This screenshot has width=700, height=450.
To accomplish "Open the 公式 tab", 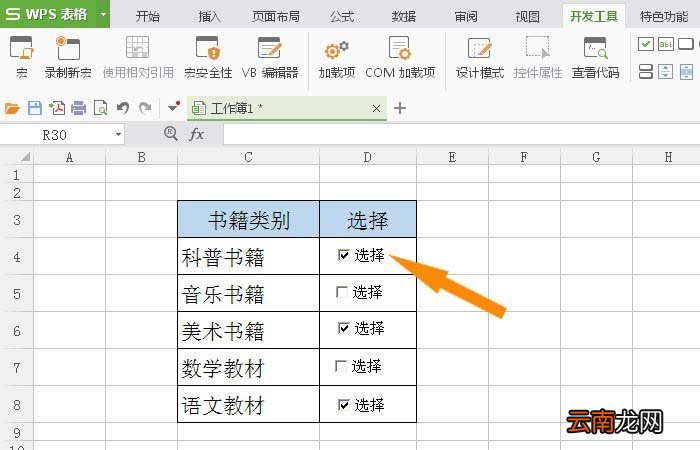I will pyautogui.click(x=342, y=17).
